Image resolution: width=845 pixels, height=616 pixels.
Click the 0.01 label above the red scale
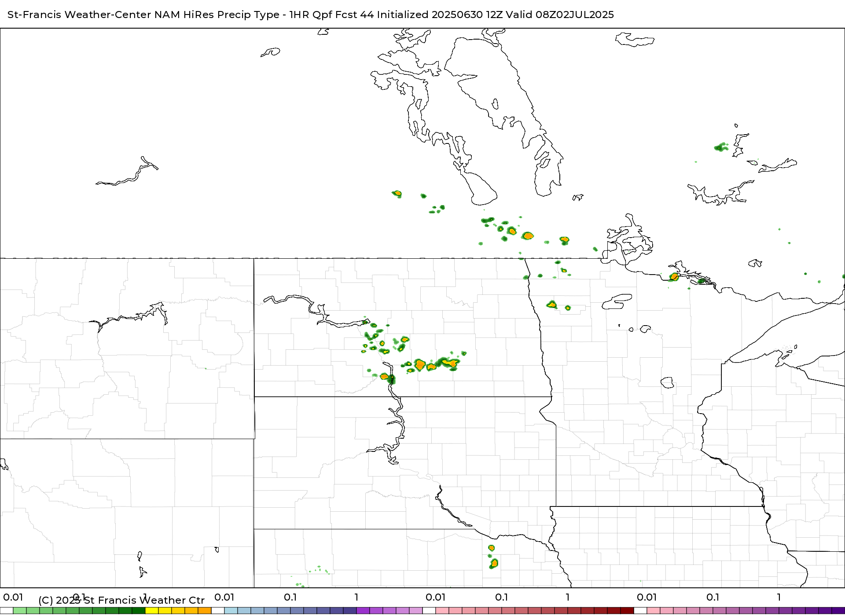(436, 597)
